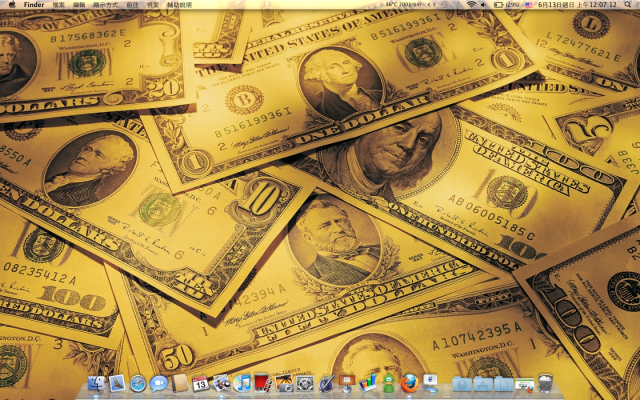Open Finder from the Dock
The width and height of the screenshot is (640, 400).
96,383
